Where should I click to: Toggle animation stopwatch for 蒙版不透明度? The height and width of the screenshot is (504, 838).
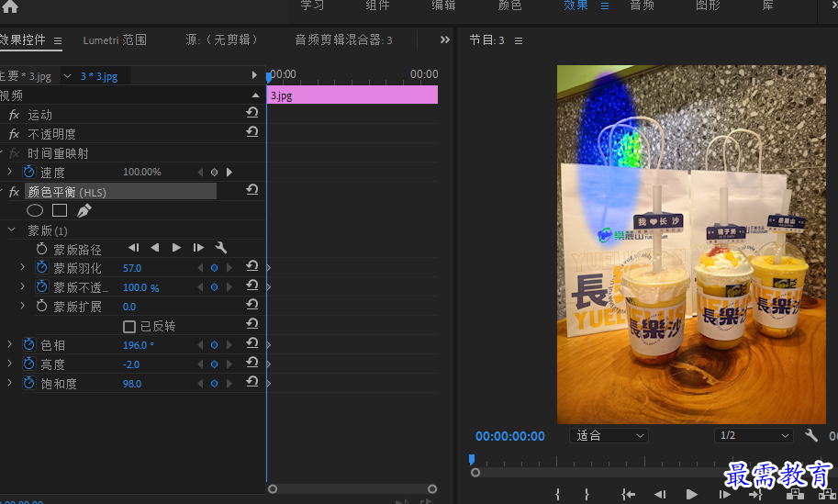click(41, 287)
